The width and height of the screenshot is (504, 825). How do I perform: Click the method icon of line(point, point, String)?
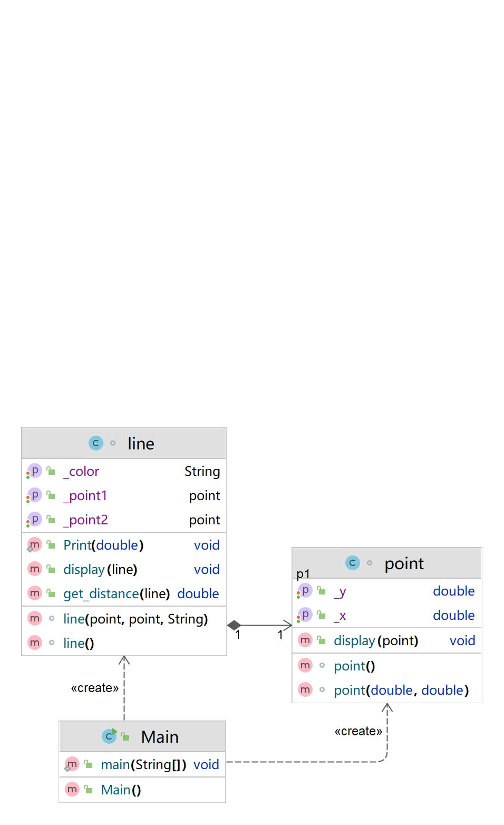[35, 618]
